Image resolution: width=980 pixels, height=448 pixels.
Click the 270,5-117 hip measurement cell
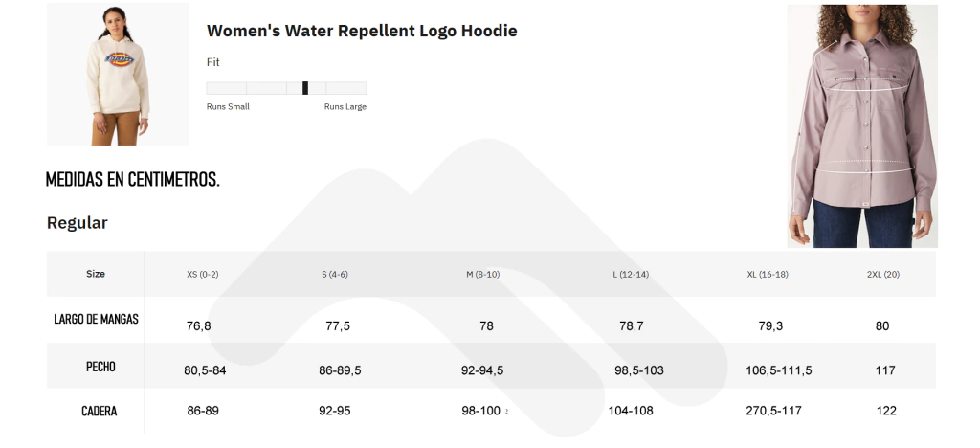pos(773,411)
